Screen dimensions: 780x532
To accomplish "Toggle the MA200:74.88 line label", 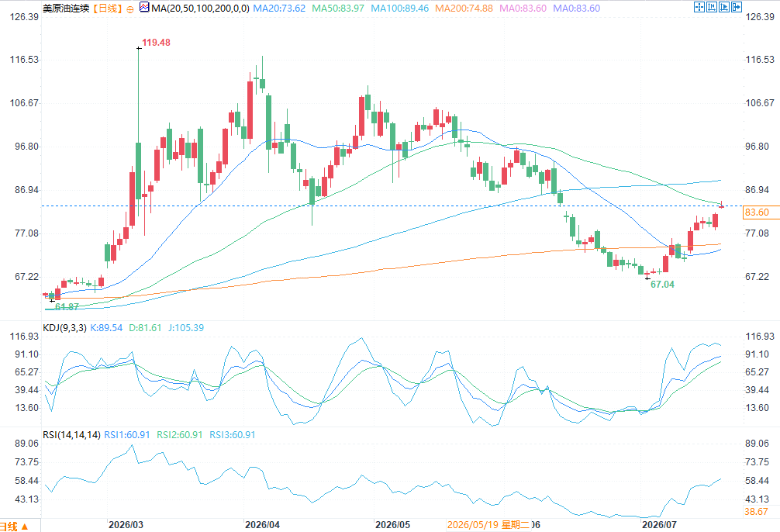I will point(464,9).
